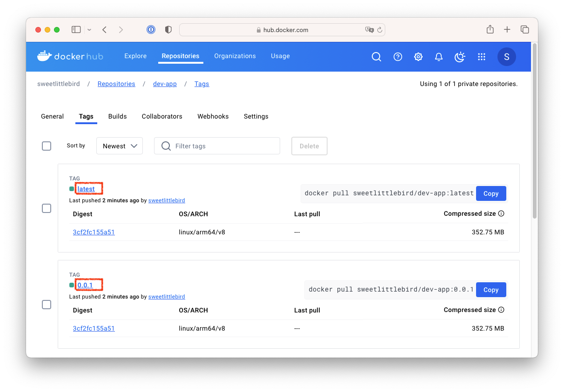Toggle the Safari sidebar icon
The width and height of the screenshot is (564, 392).
tap(76, 30)
